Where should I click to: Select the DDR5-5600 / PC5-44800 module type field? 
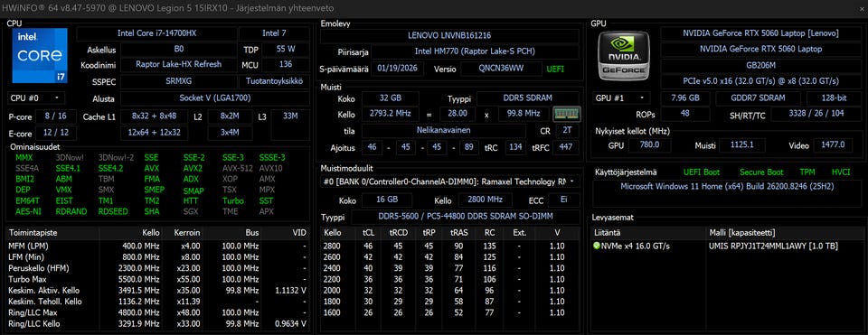pyautogui.click(x=466, y=218)
